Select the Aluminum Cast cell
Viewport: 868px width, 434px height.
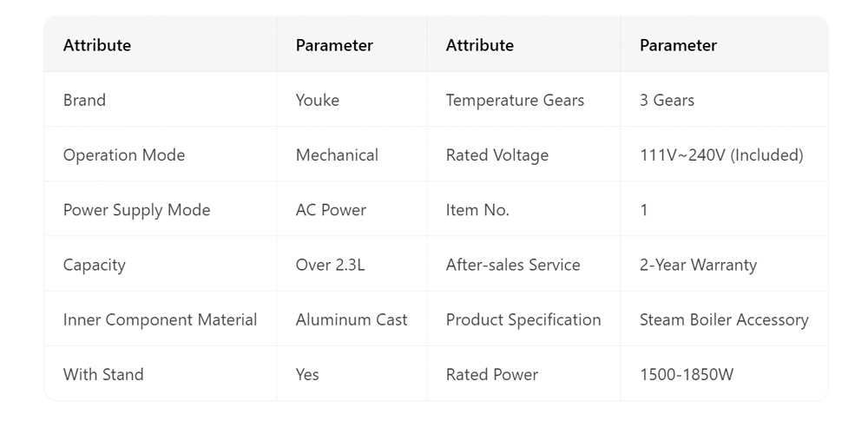click(x=352, y=319)
